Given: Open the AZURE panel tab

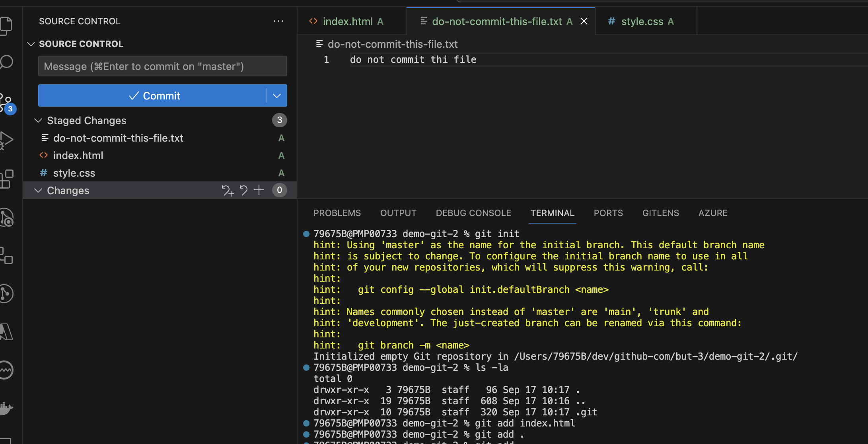Looking at the screenshot, I should (x=713, y=213).
